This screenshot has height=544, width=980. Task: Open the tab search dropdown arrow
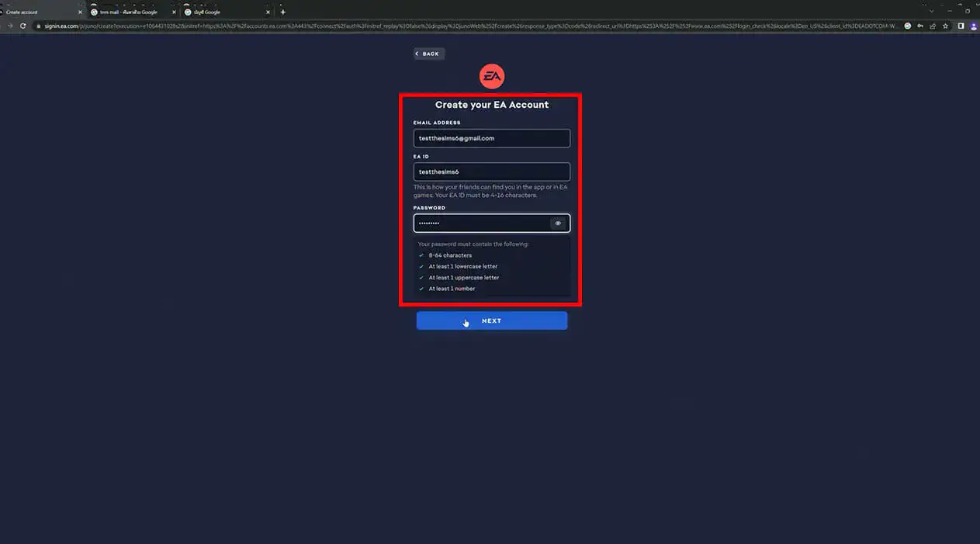(932, 11)
